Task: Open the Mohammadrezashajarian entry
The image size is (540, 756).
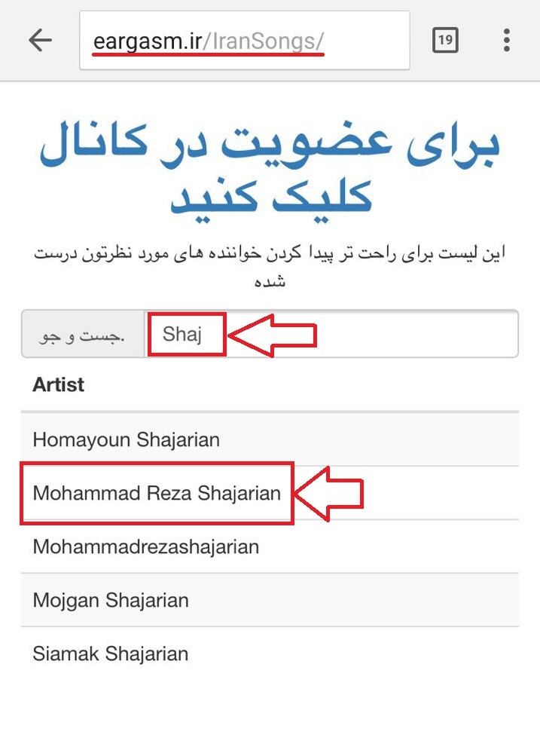Action: (270, 546)
